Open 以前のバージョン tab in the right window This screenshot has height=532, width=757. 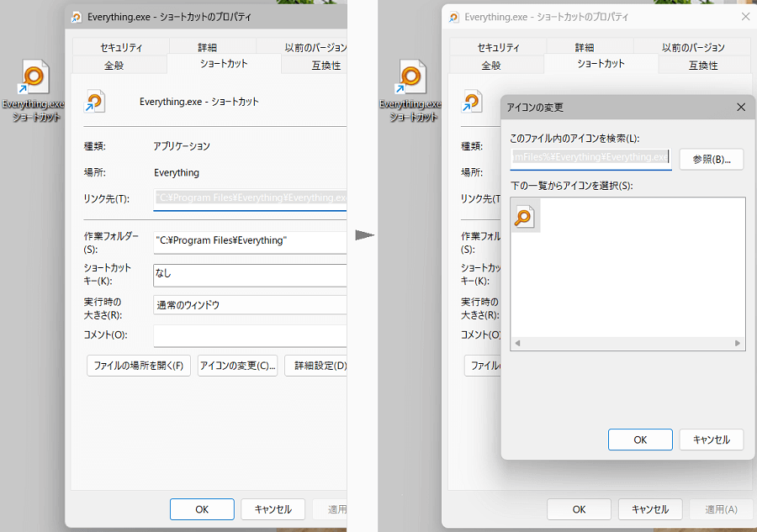693,47
